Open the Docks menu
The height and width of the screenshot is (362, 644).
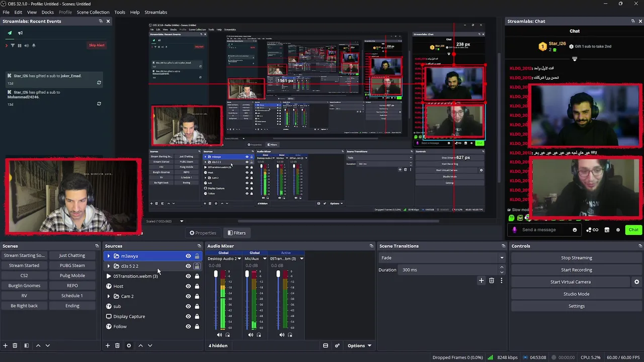tap(47, 12)
